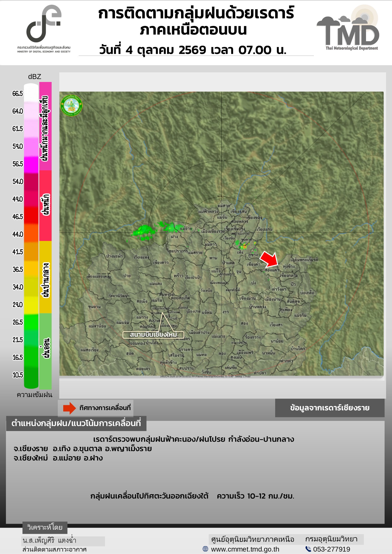Click the ปาย district label on the map
This screenshot has width=392, height=554.
(127, 276)
